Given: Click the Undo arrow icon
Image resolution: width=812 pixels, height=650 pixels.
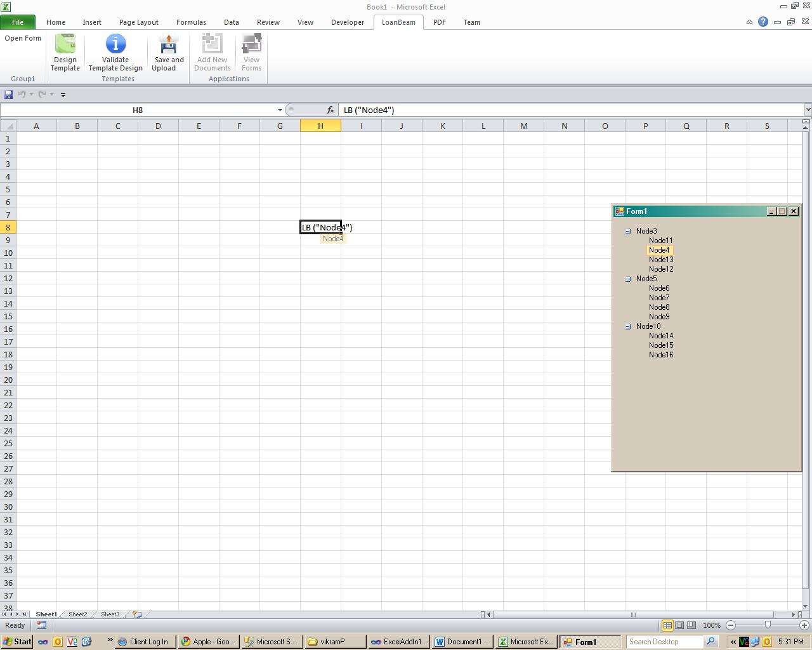Looking at the screenshot, I should pos(22,95).
